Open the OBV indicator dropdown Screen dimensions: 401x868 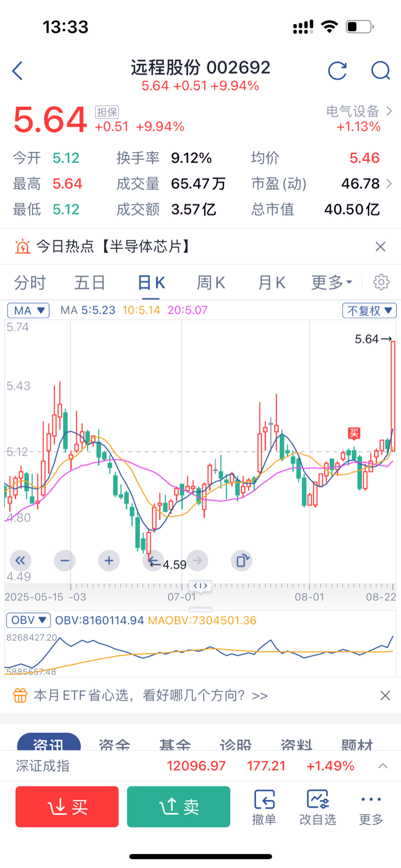point(28,620)
